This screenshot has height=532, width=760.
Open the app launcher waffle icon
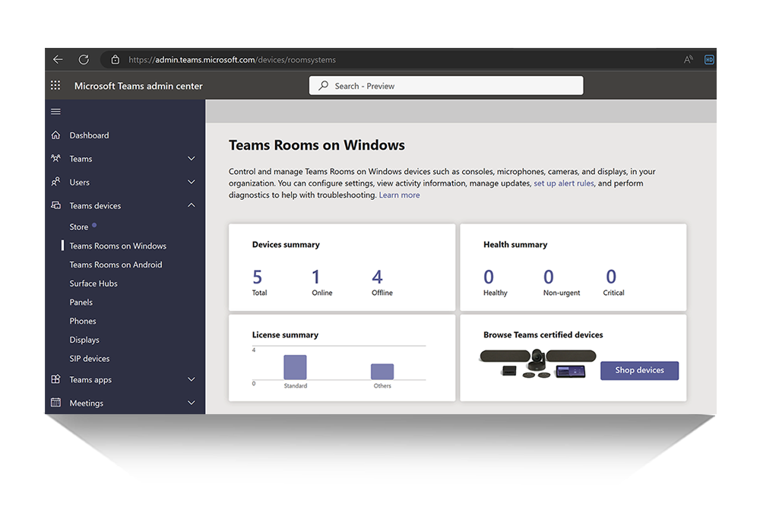pos(55,85)
